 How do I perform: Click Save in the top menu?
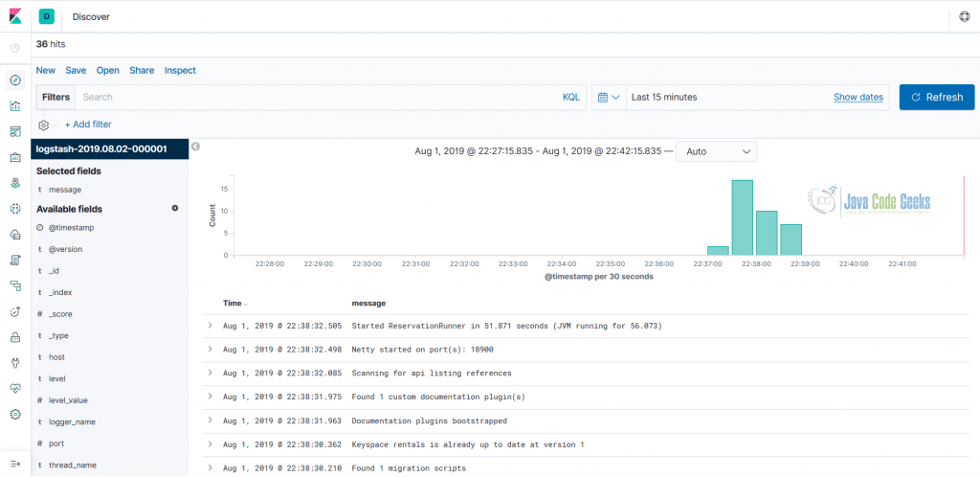click(x=76, y=71)
